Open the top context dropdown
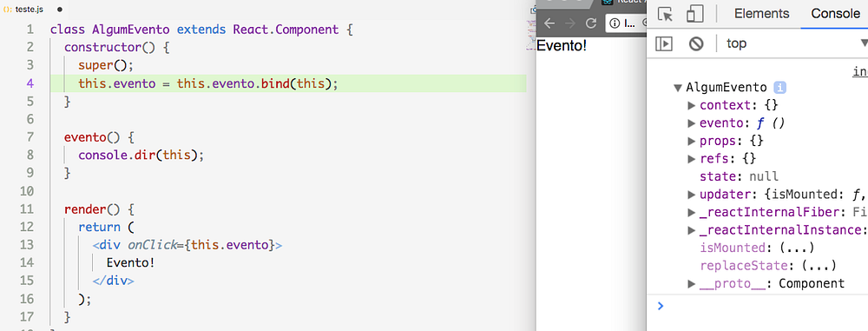Image resolution: width=868 pixels, height=331 pixels. pyautogui.click(x=797, y=43)
